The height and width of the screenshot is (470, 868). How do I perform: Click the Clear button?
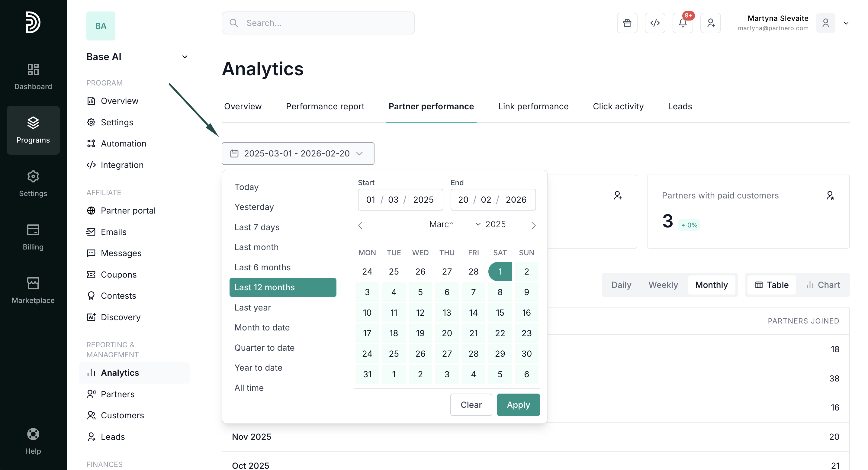471,405
